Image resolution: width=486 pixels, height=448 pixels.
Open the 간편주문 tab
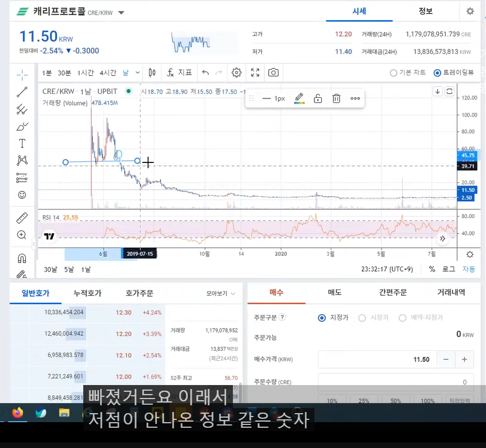[x=393, y=292]
